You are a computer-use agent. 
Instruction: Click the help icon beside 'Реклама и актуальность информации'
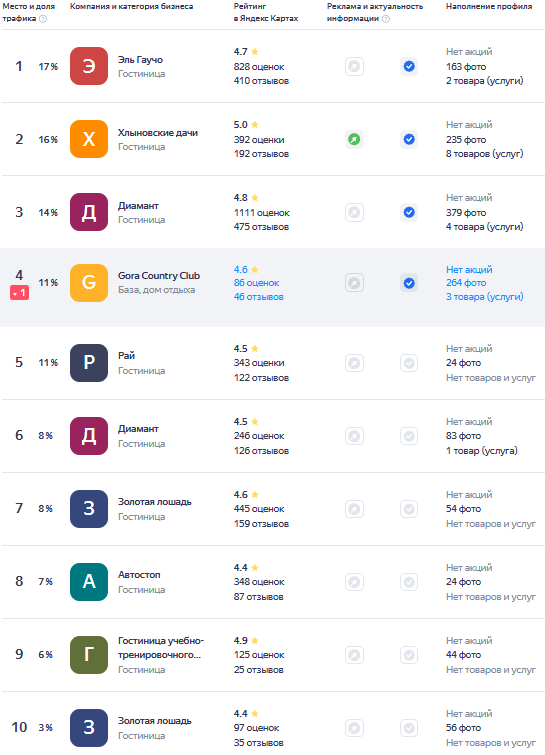pyautogui.click(x=386, y=19)
